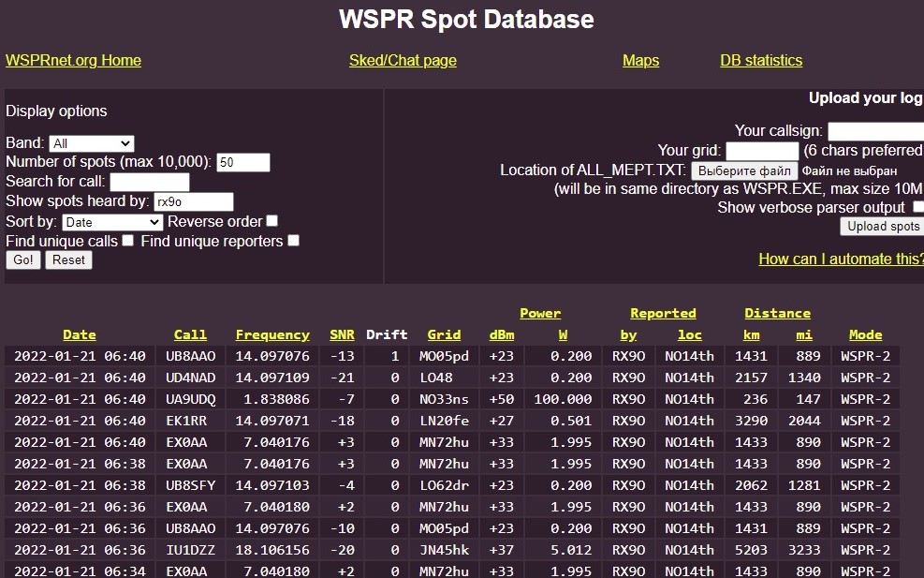Click the Number of spots field
Image resolution: width=924 pixels, height=578 pixels.
click(242, 163)
